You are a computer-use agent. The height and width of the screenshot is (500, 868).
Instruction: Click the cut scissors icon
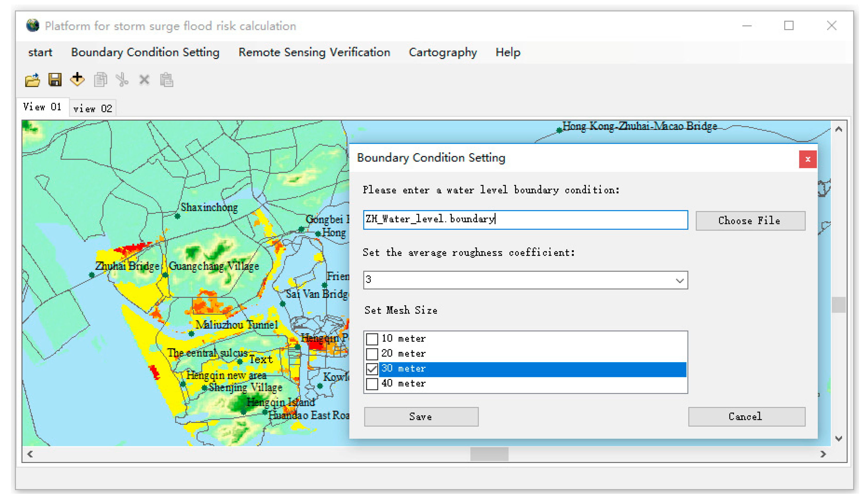[x=122, y=80]
